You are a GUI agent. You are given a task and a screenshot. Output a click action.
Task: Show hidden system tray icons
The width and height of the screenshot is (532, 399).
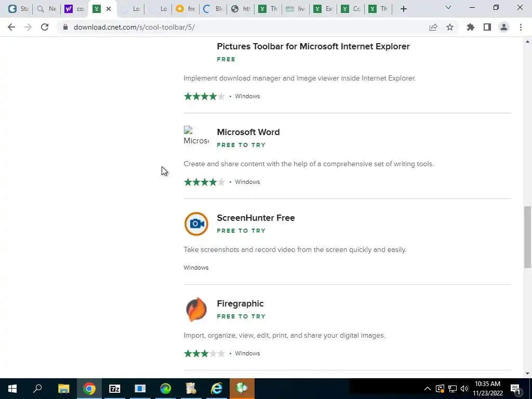(x=428, y=389)
